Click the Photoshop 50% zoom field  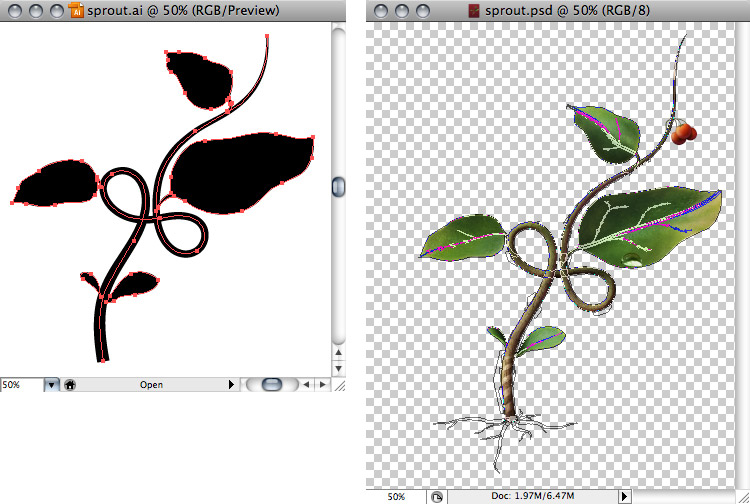point(396,496)
